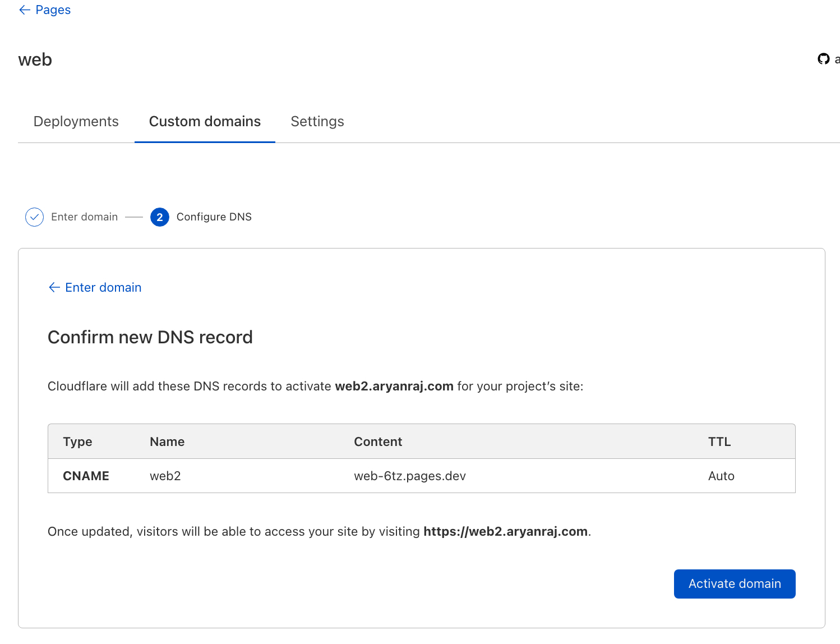Click the Auto TTL value

pos(721,476)
